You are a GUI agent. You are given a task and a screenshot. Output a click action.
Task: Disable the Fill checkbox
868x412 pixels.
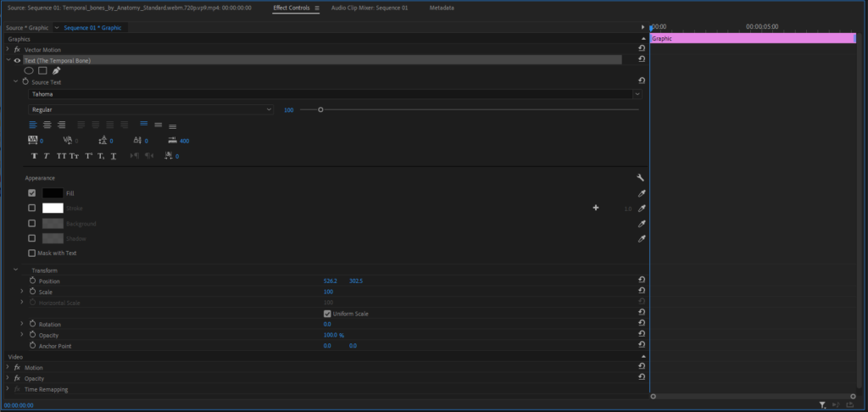coord(32,193)
